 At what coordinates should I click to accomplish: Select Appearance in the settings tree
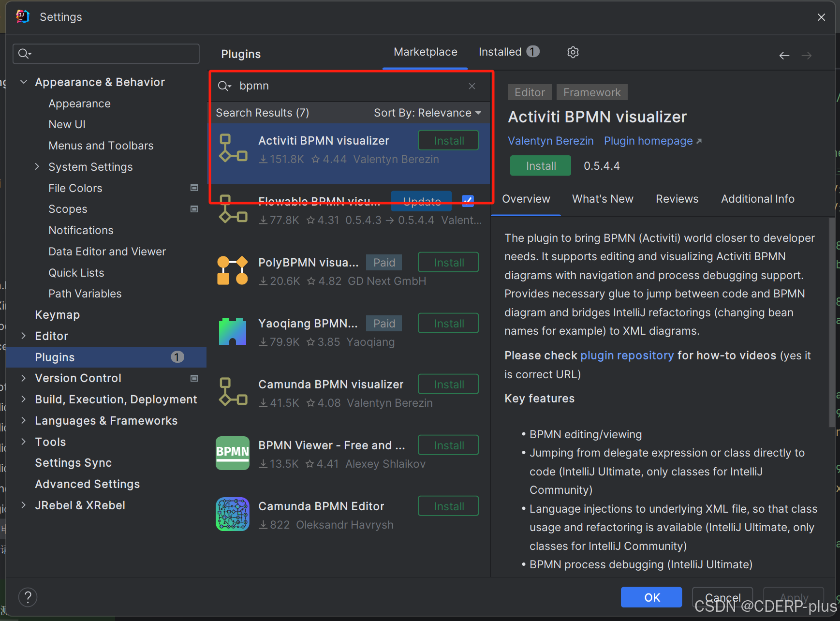79,103
